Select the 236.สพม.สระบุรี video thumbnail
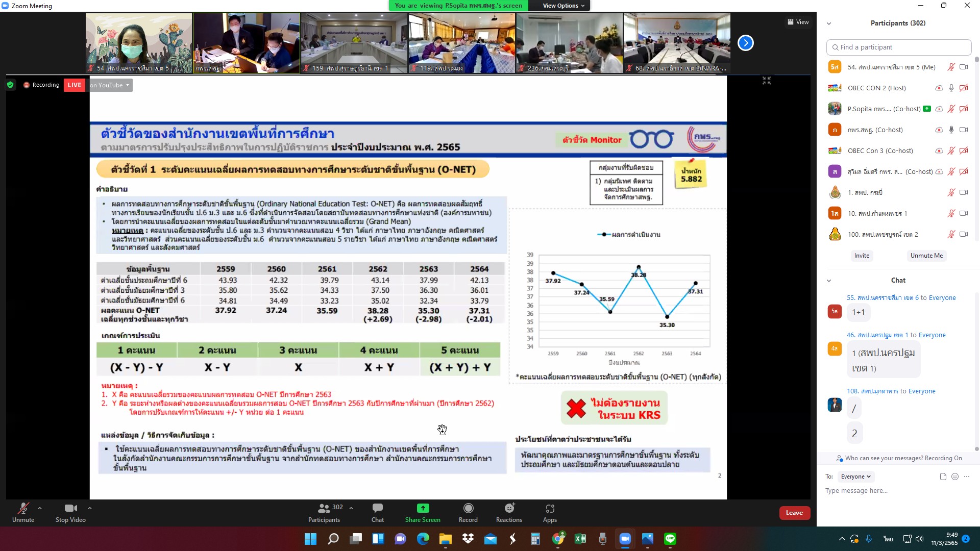Screen dimensions: 980x551 [x=570, y=43]
